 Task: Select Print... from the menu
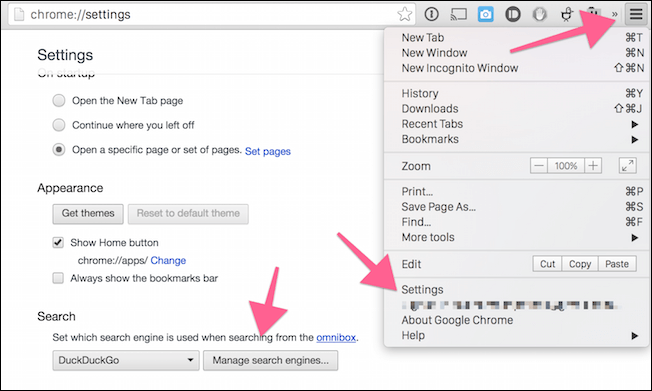pos(516,192)
